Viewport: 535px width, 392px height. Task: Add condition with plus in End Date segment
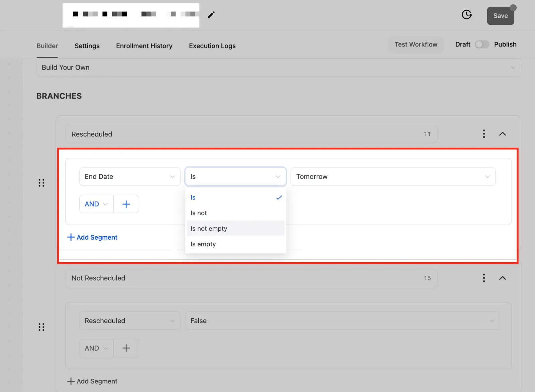tap(126, 204)
